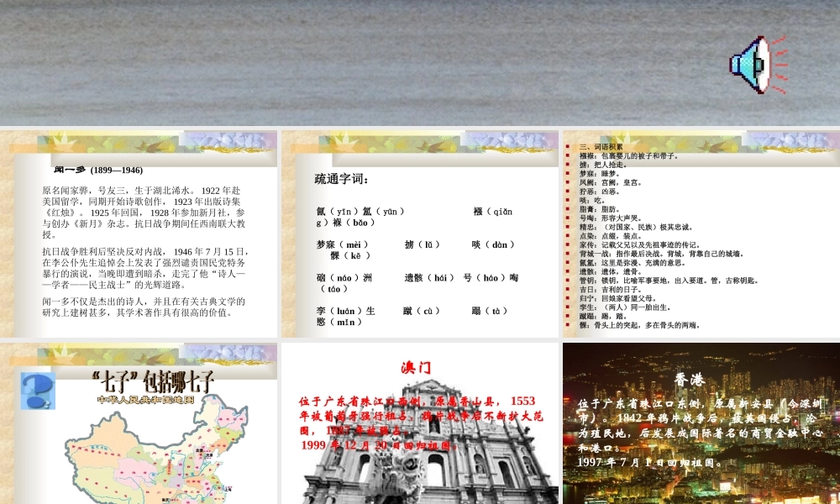Click the "七子"包括哪七子 slide title
This screenshot has height=504, width=840.
click(154, 379)
